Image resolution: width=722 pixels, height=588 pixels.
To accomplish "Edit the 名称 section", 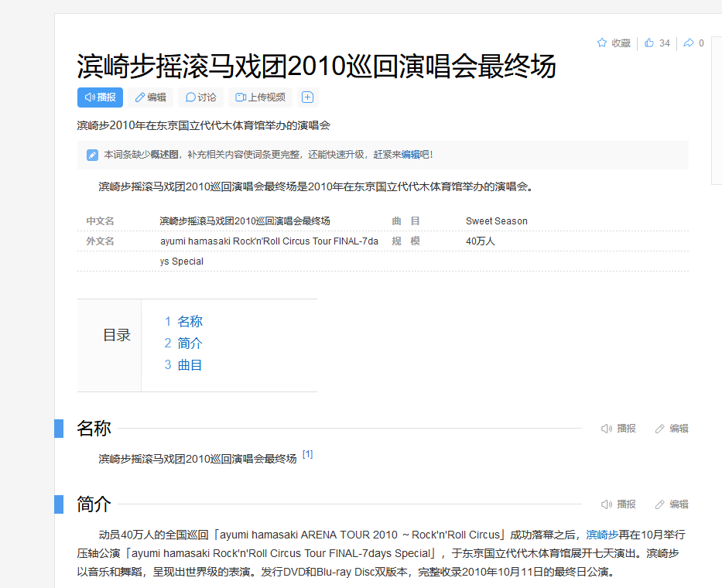I will (x=671, y=429).
